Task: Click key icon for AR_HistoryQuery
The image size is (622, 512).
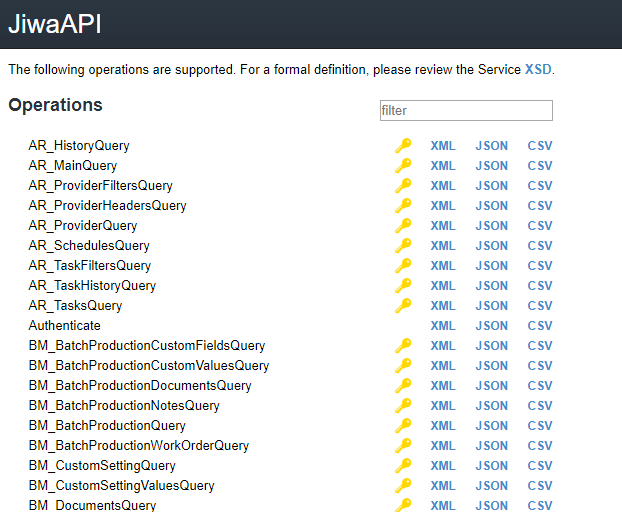Action: (403, 146)
